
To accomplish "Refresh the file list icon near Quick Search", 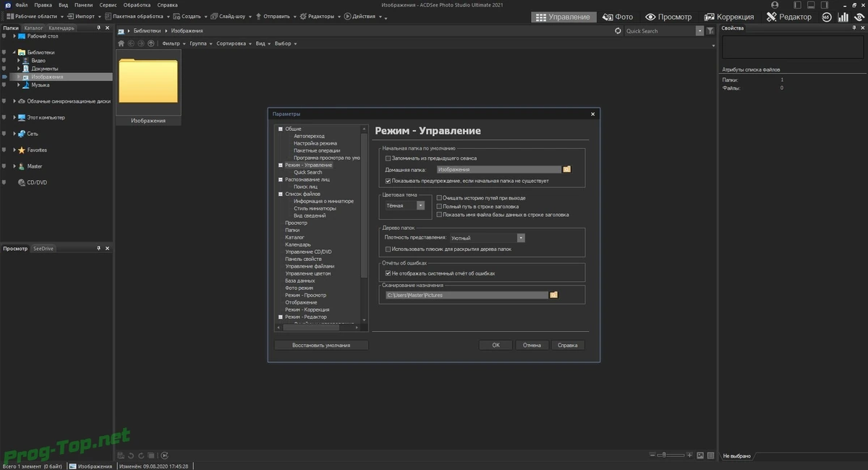I will click(x=618, y=31).
